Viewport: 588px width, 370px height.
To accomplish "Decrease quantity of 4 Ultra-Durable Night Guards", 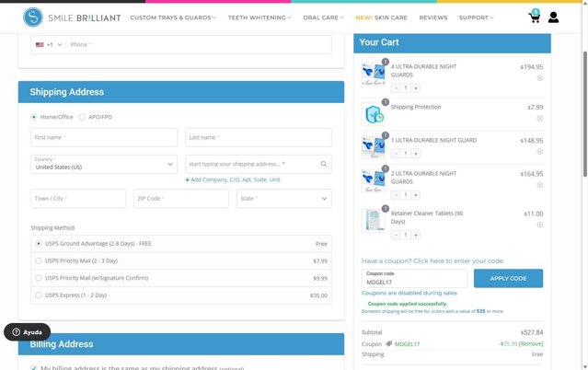I will tap(396, 88).
